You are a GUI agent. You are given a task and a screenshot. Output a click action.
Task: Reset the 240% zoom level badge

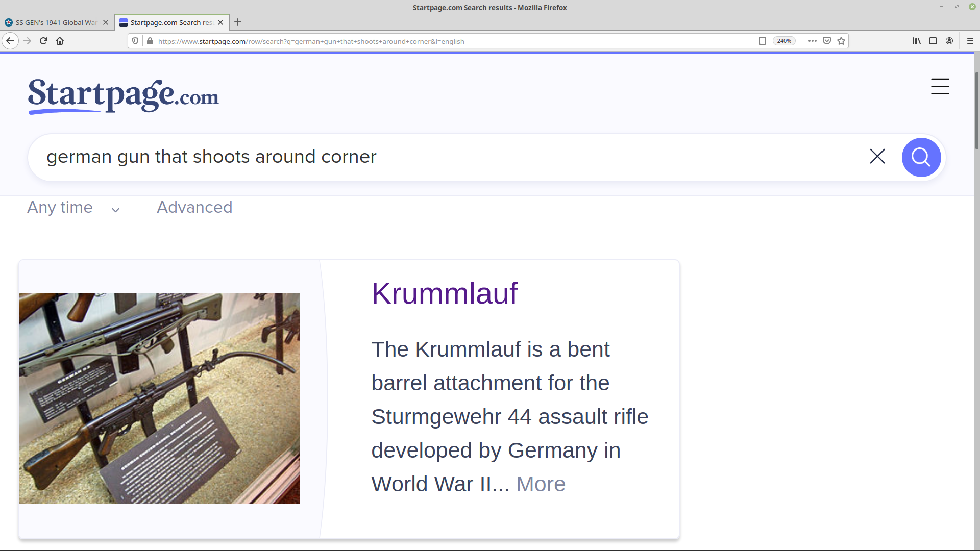click(784, 41)
